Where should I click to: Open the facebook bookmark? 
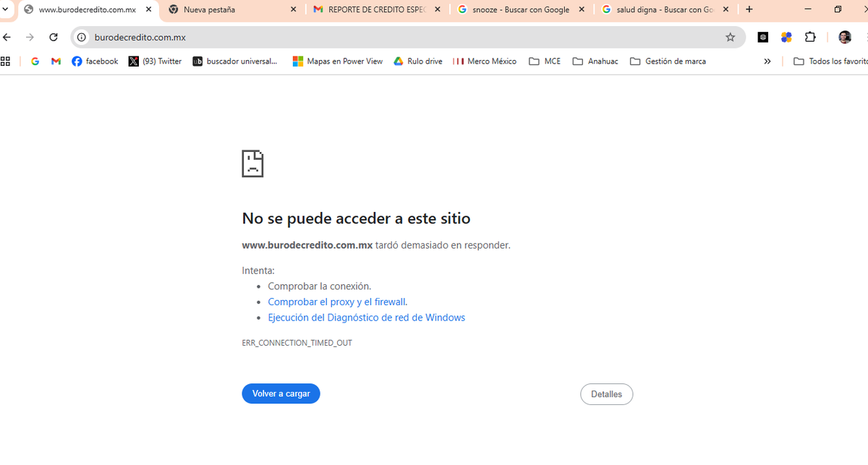point(95,61)
